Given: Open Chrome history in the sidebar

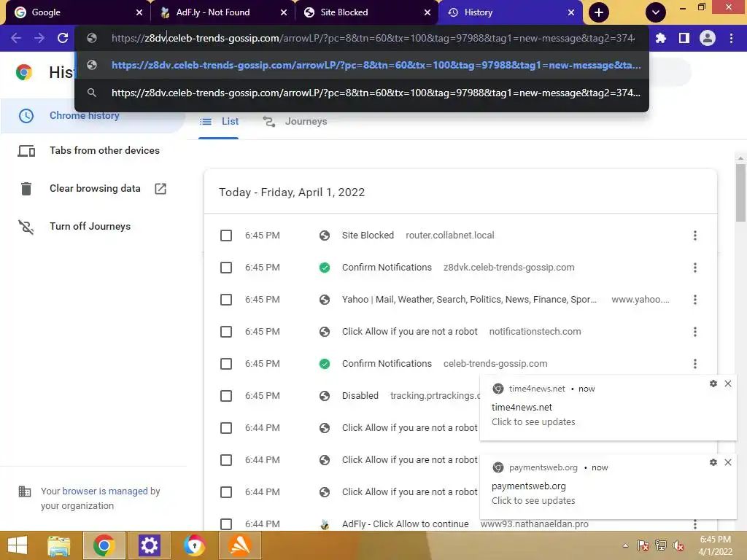Looking at the screenshot, I should [x=85, y=115].
